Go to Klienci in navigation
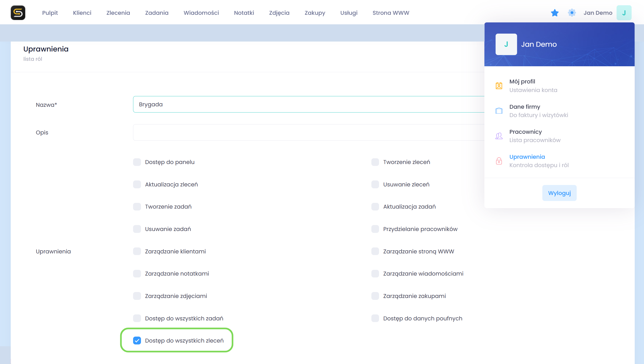Viewport: 644px width, 364px height. 82,13
